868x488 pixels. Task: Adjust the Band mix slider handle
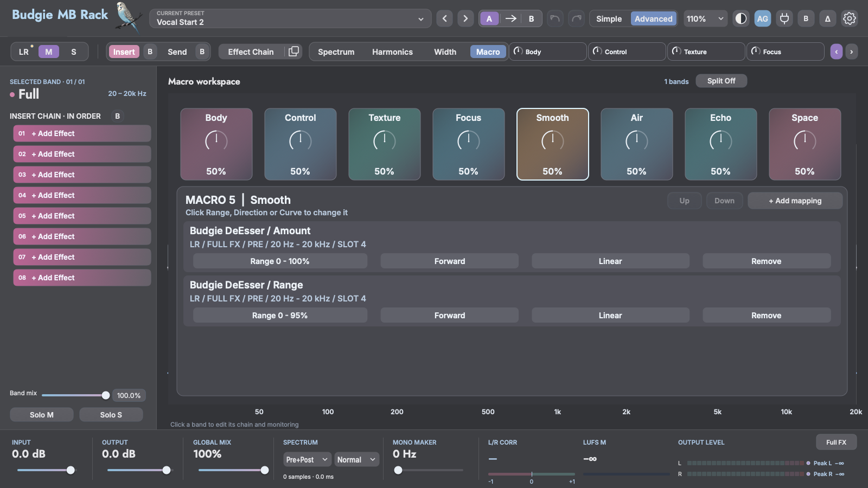coord(106,395)
